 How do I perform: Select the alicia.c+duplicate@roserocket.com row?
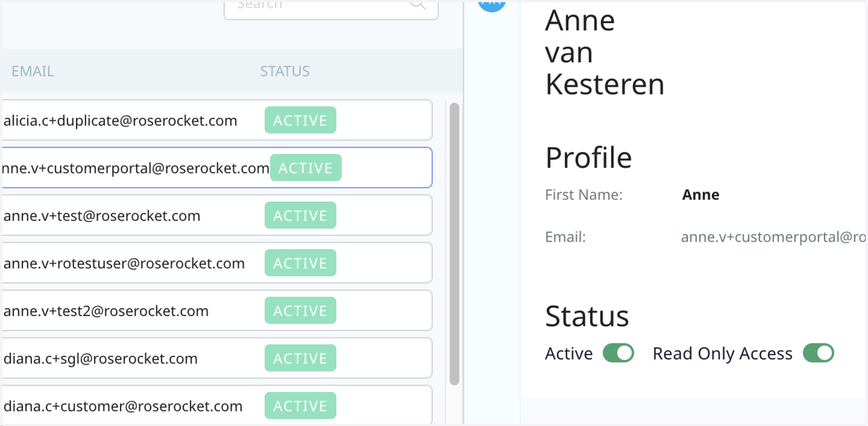216,120
